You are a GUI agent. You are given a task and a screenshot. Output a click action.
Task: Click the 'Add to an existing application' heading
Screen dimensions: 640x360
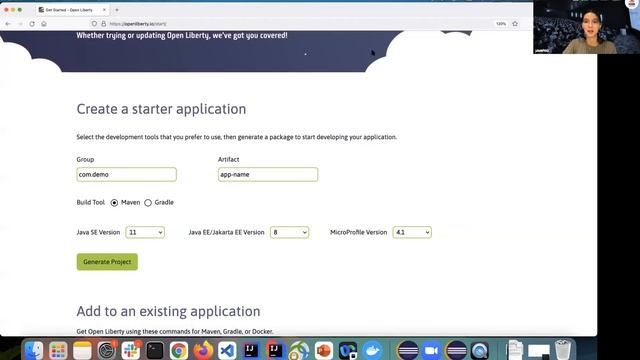pyautogui.click(x=168, y=311)
